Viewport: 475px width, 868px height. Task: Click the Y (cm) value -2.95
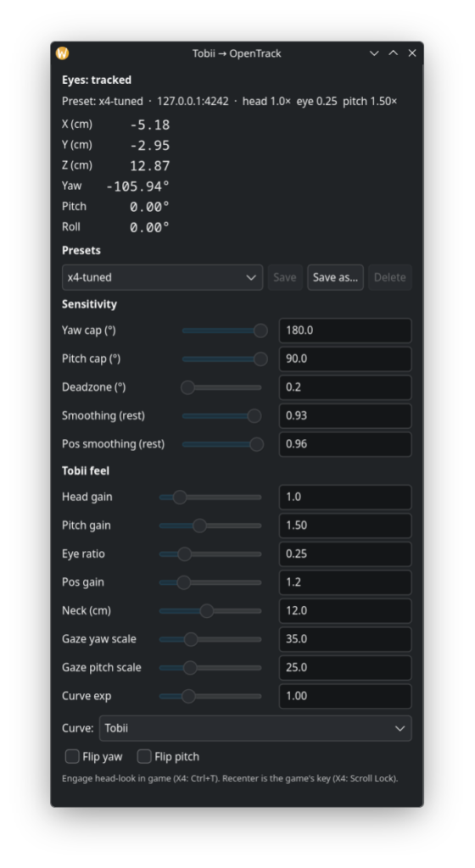pos(150,146)
